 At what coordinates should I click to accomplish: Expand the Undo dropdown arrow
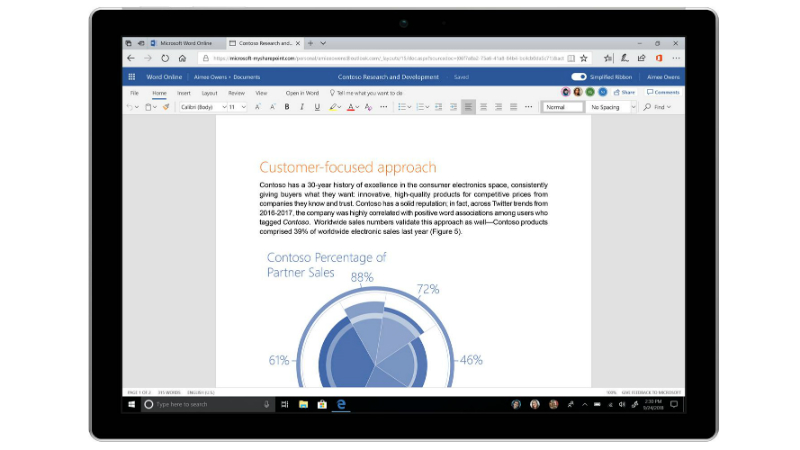(137, 107)
